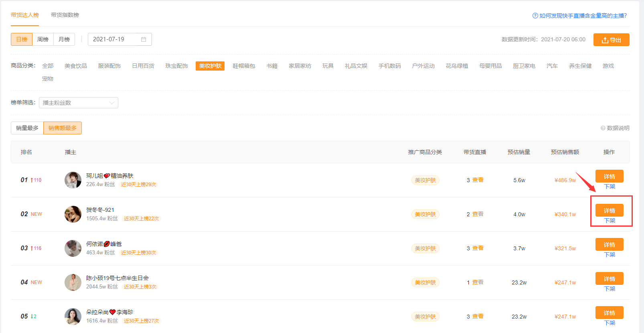Viewport: 644px width, 333px height.
Task: Sort by 销量最多
Action: pos(27,128)
